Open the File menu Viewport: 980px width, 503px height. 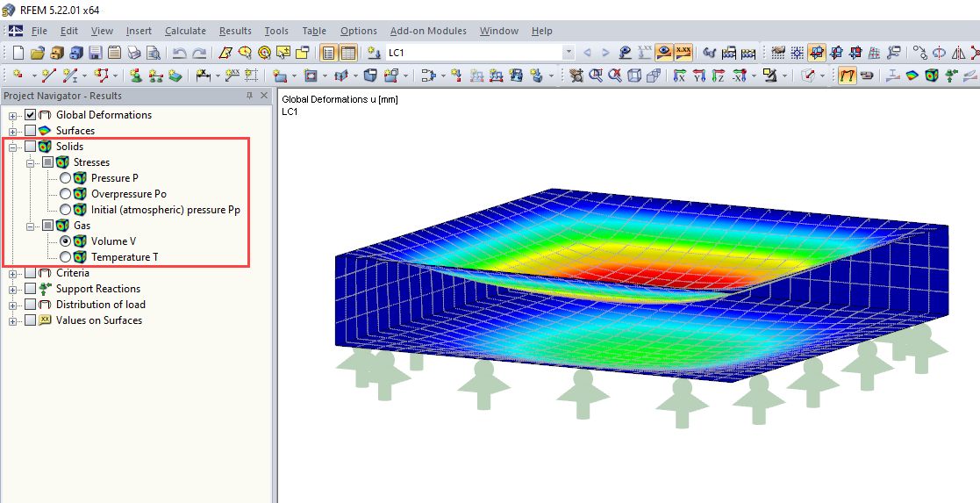pyautogui.click(x=39, y=31)
